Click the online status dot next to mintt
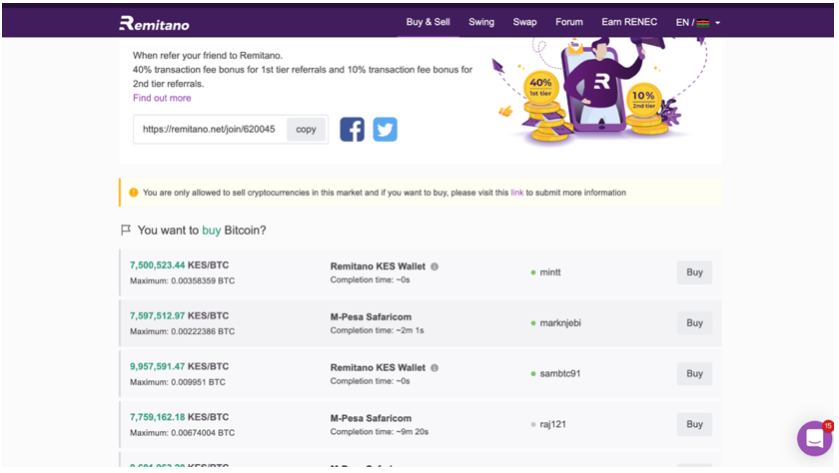The height and width of the screenshot is (473, 839). tap(533, 272)
